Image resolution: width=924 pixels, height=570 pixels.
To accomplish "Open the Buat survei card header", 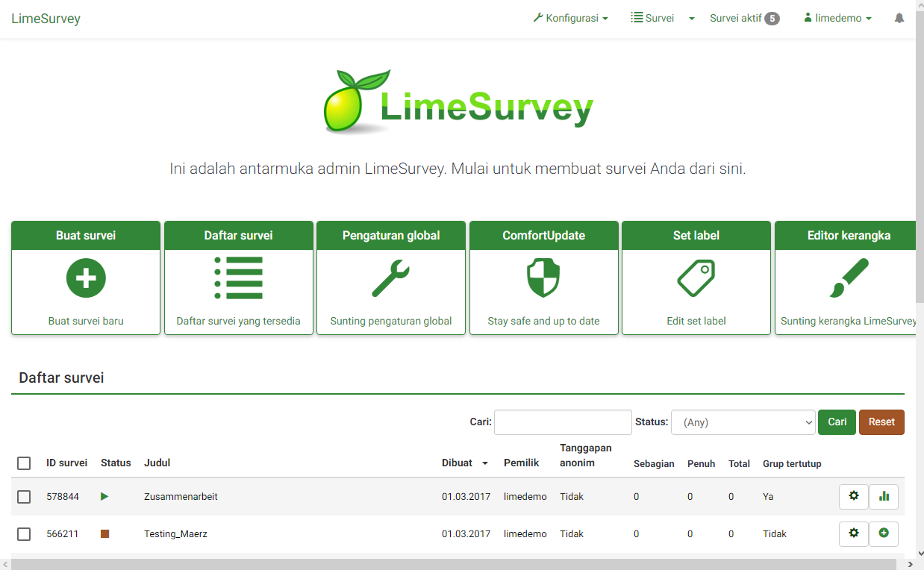I will pos(86,235).
